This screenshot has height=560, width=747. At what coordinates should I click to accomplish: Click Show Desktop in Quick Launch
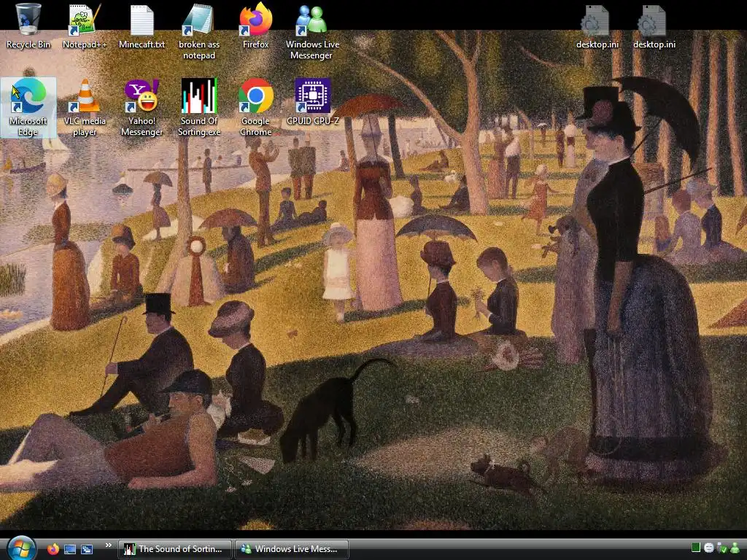(x=69, y=549)
